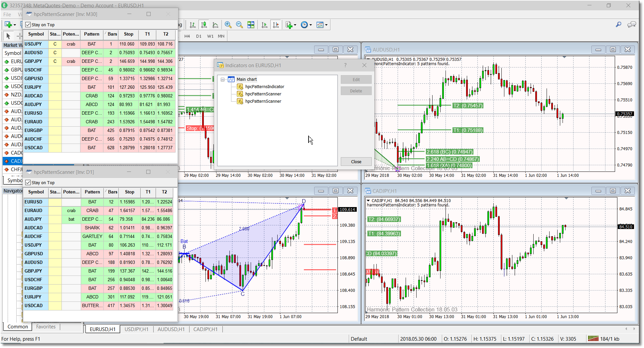Image resolution: width=644 pixels, height=348 pixels.
Task: Click the AUDUSD chart shift triangle marker
Action: click(x=564, y=58)
